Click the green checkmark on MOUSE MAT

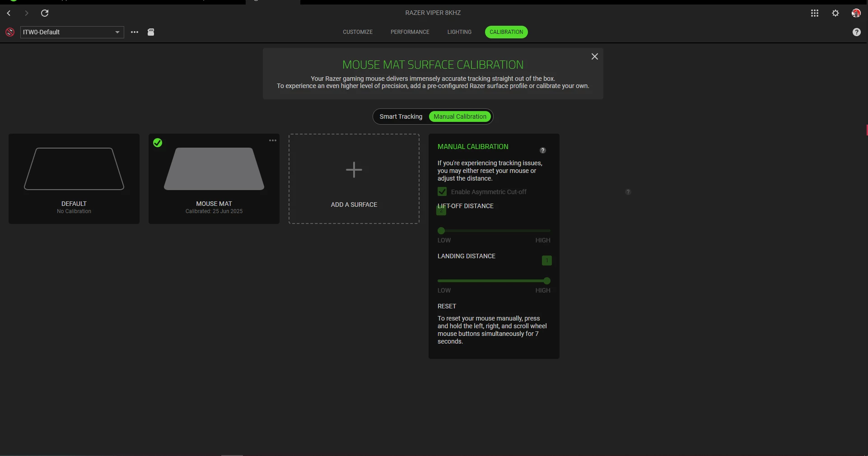[x=158, y=143]
